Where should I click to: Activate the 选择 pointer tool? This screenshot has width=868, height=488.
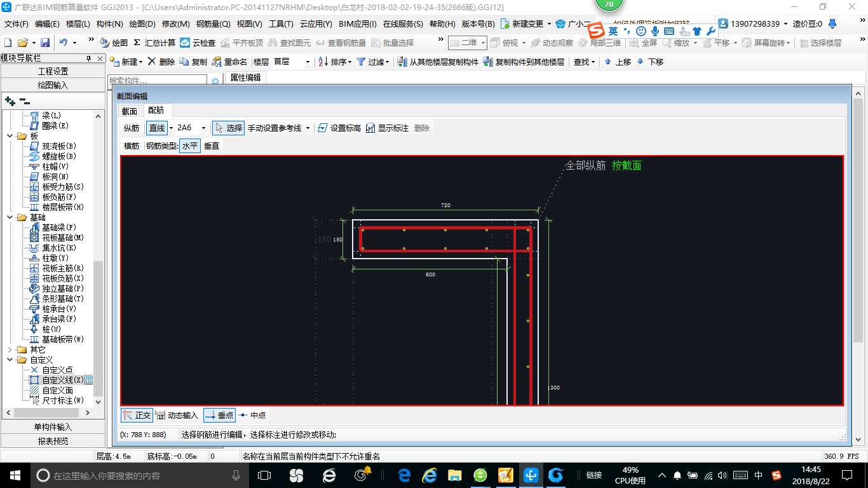tap(228, 128)
